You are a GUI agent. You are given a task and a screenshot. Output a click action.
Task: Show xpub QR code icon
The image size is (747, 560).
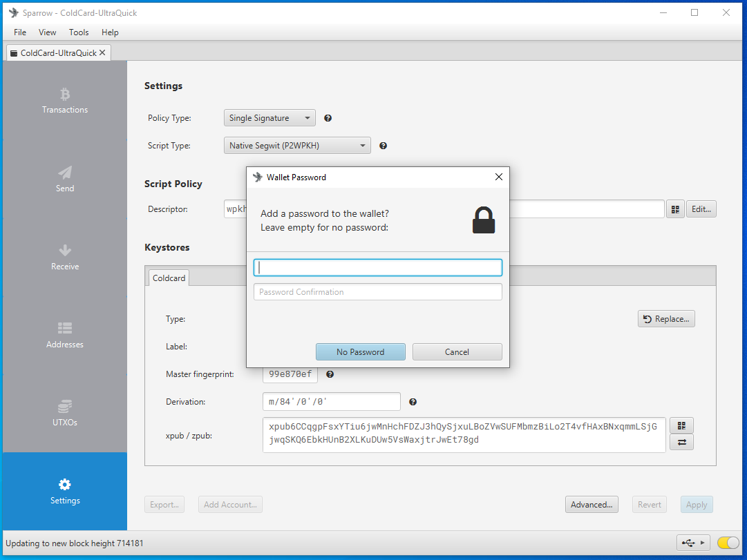(682, 426)
